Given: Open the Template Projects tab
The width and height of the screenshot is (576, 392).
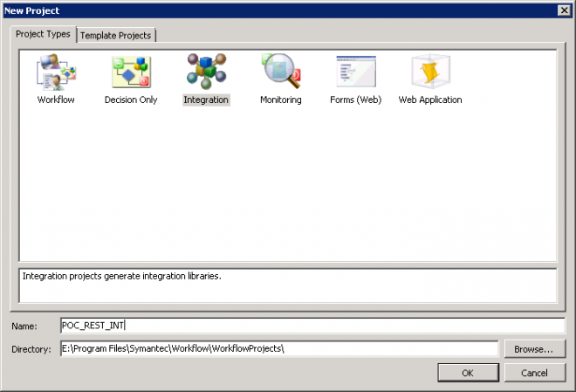Looking at the screenshot, I should pyautogui.click(x=116, y=36).
